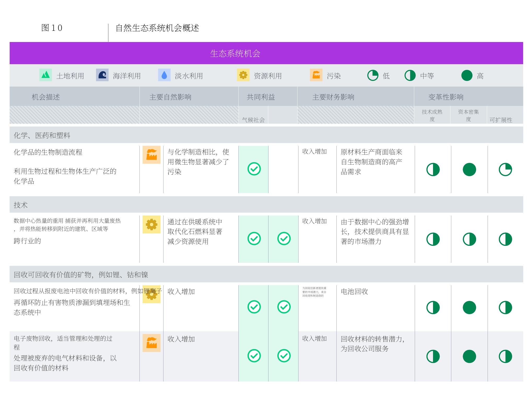
Task: Click the 技术成熟度 sub-header
Action: coord(432,115)
